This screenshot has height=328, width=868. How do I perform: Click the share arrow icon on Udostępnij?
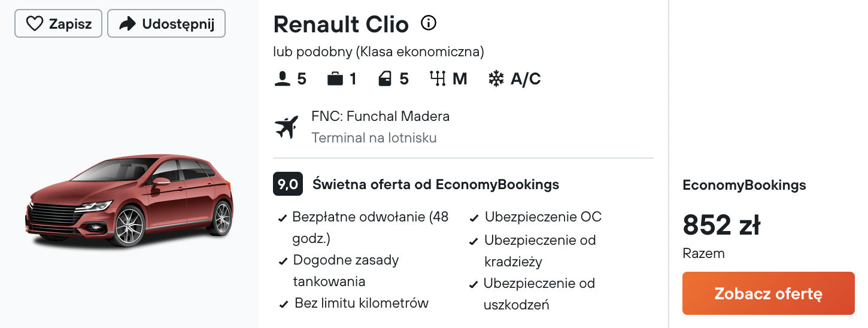[128, 24]
